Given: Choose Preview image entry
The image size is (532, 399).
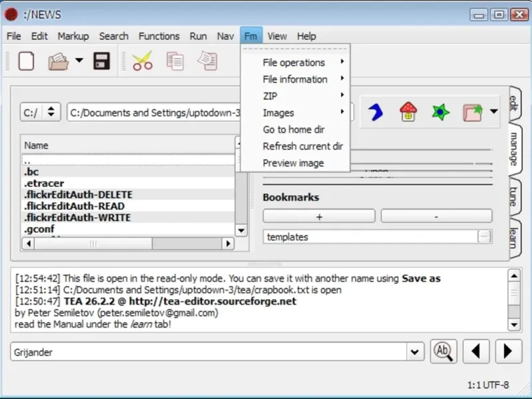Looking at the screenshot, I should (295, 163).
